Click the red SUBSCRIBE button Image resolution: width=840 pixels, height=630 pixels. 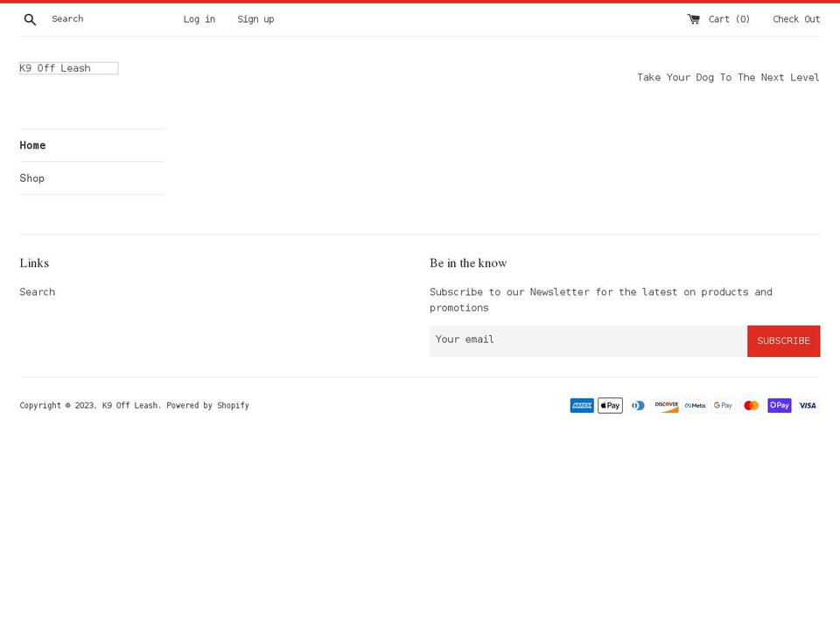pyautogui.click(x=783, y=340)
